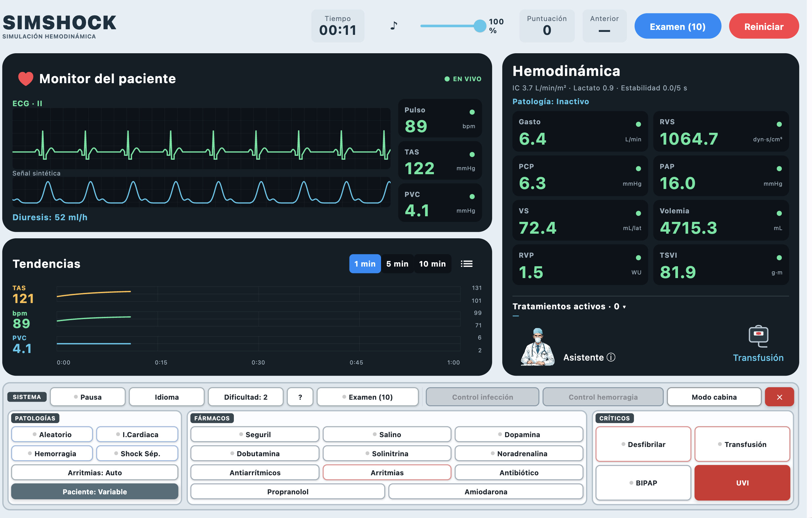Activate the I.Cardiaca pathology
The height and width of the screenshot is (518, 812).
coord(137,434)
